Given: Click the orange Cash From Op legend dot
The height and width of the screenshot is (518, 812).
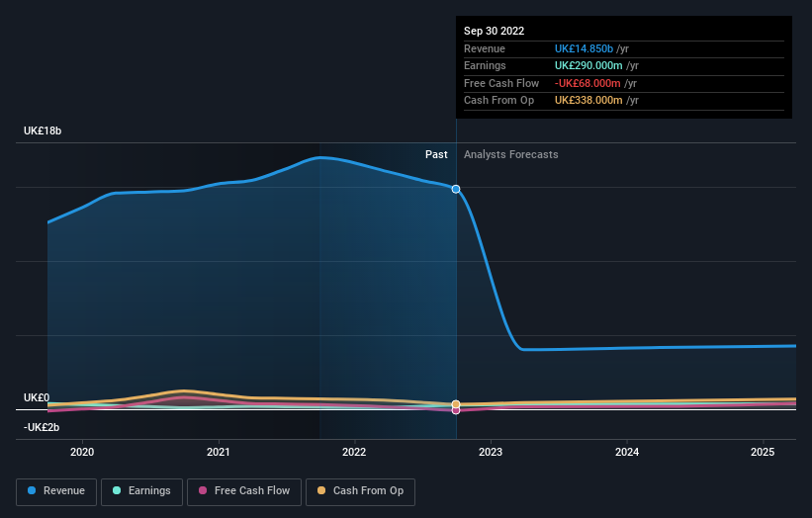Looking at the screenshot, I should click(x=321, y=490).
